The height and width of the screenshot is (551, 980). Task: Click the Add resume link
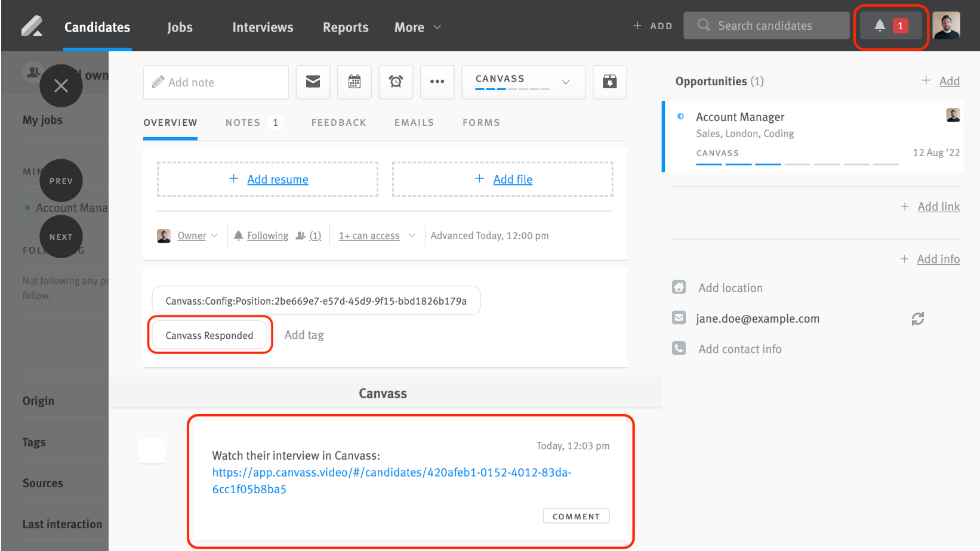pos(278,179)
